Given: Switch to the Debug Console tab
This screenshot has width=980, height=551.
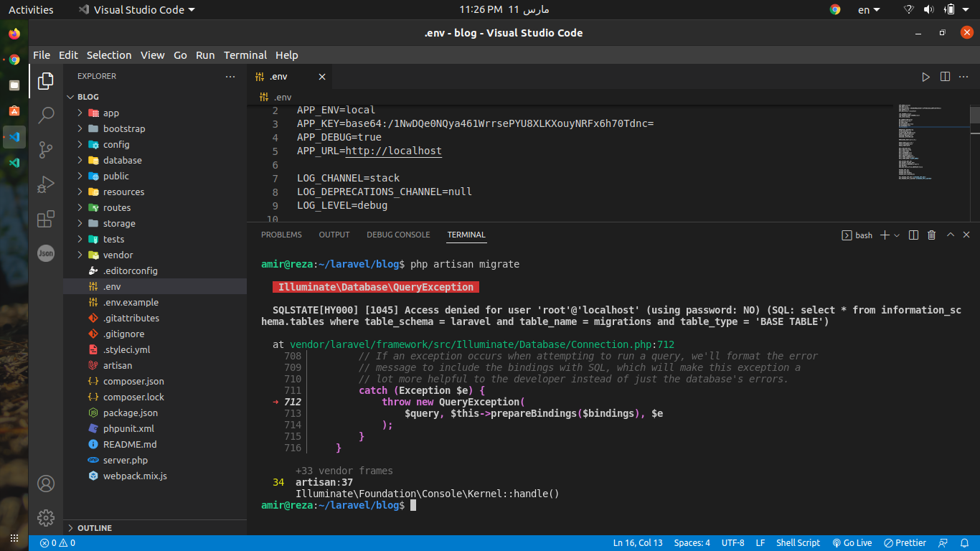Looking at the screenshot, I should [398, 235].
